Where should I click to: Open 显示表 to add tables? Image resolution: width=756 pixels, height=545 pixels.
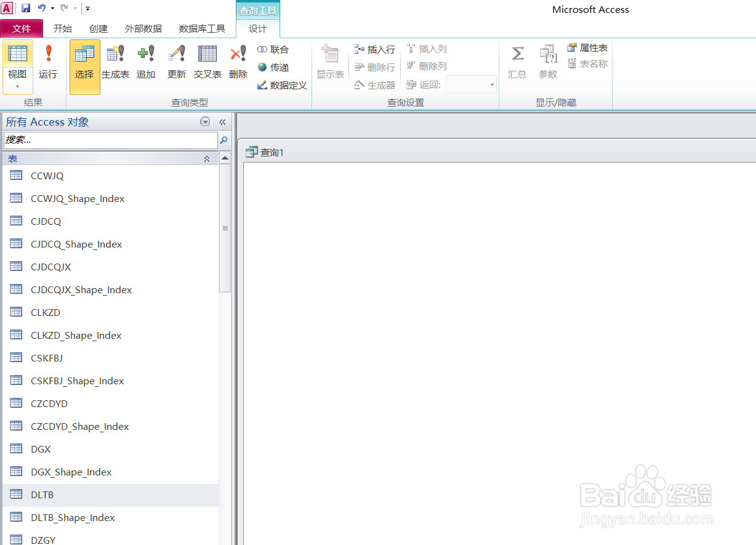[330, 62]
